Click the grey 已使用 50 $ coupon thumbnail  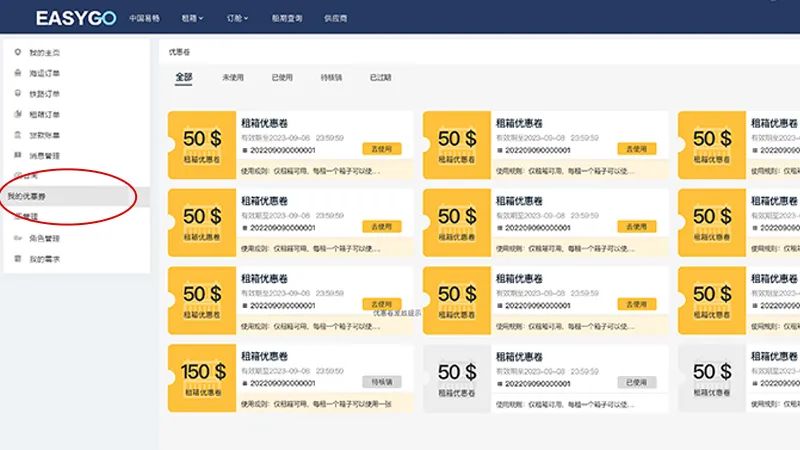coord(456,378)
